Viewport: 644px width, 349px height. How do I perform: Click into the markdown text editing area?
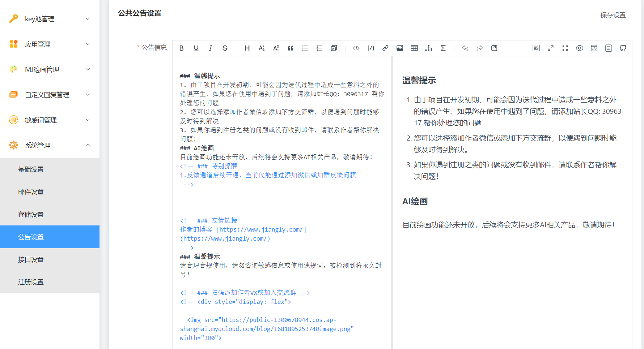pyautogui.click(x=282, y=202)
